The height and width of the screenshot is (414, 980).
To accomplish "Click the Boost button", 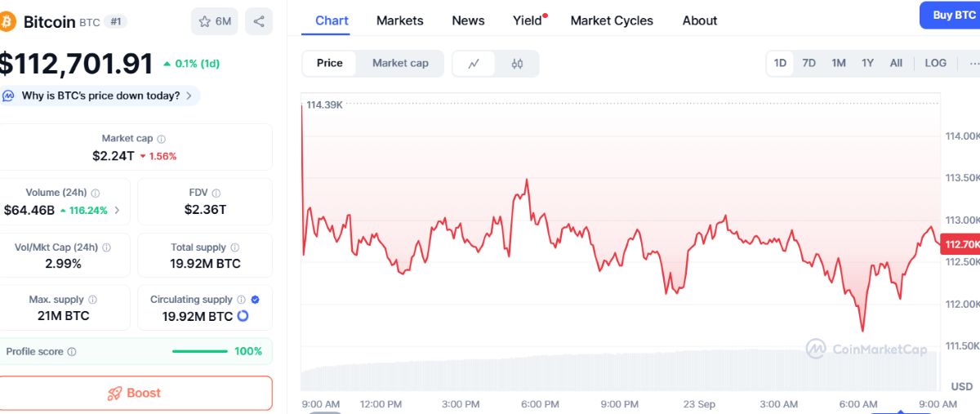I will 135,393.
